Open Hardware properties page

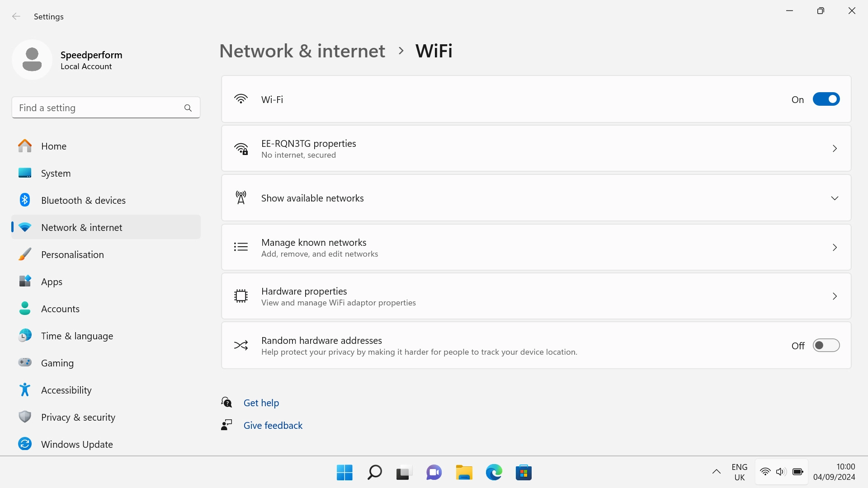tap(835, 296)
